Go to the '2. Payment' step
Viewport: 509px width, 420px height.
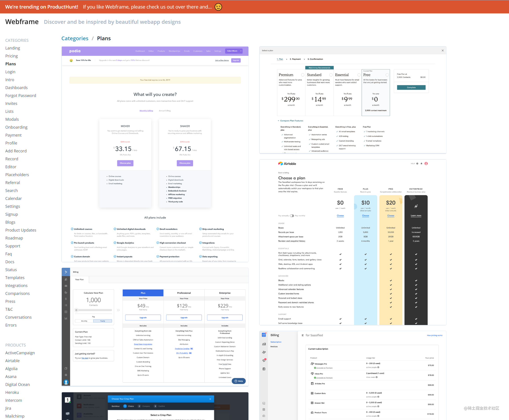(x=295, y=59)
